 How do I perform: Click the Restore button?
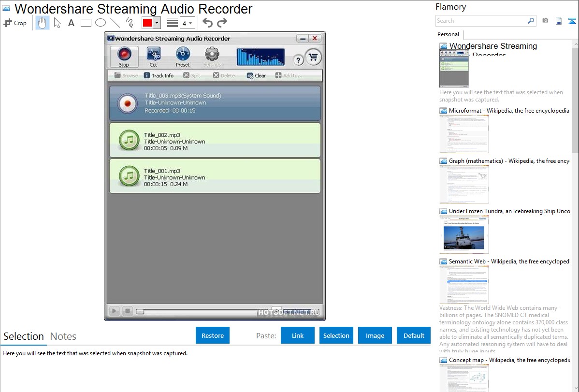tap(213, 335)
